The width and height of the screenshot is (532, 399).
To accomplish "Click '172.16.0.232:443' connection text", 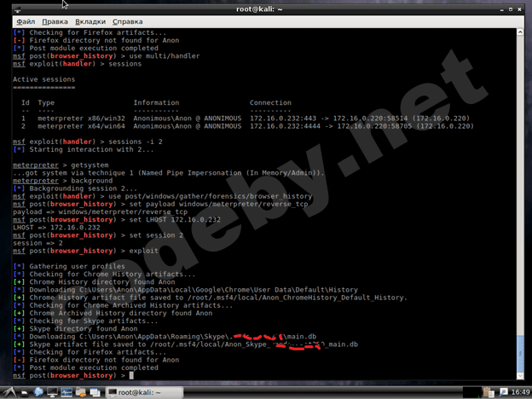I will click(283, 119).
